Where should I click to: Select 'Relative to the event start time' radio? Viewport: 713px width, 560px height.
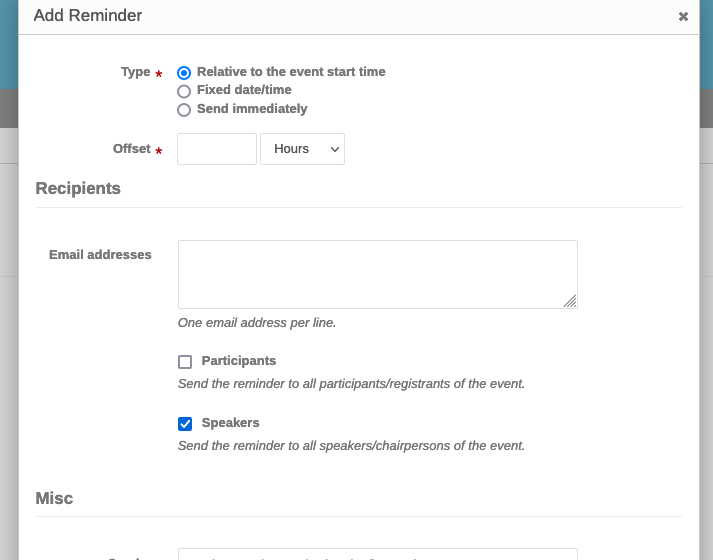[184, 73]
